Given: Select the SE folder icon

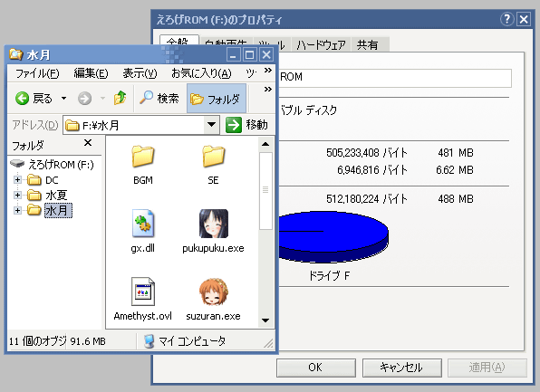Looking at the screenshot, I should tap(213, 156).
